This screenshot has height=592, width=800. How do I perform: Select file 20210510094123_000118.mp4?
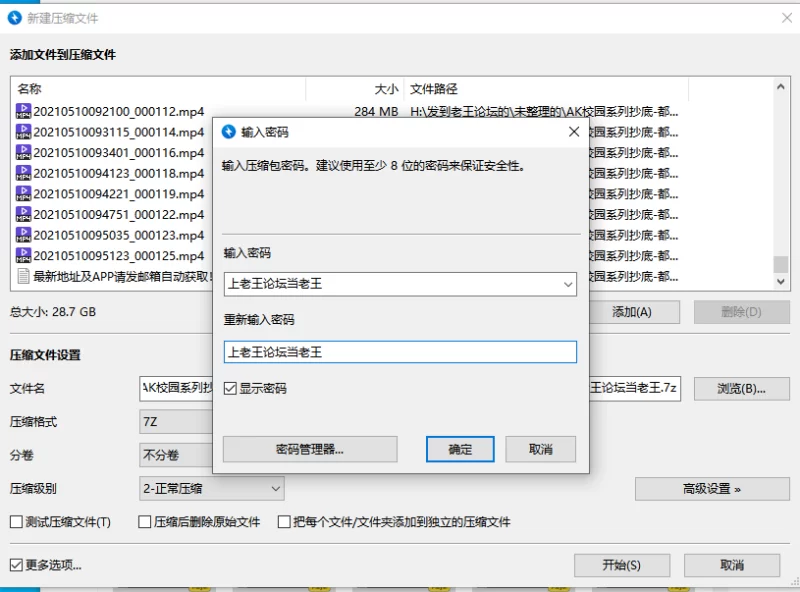(118, 174)
